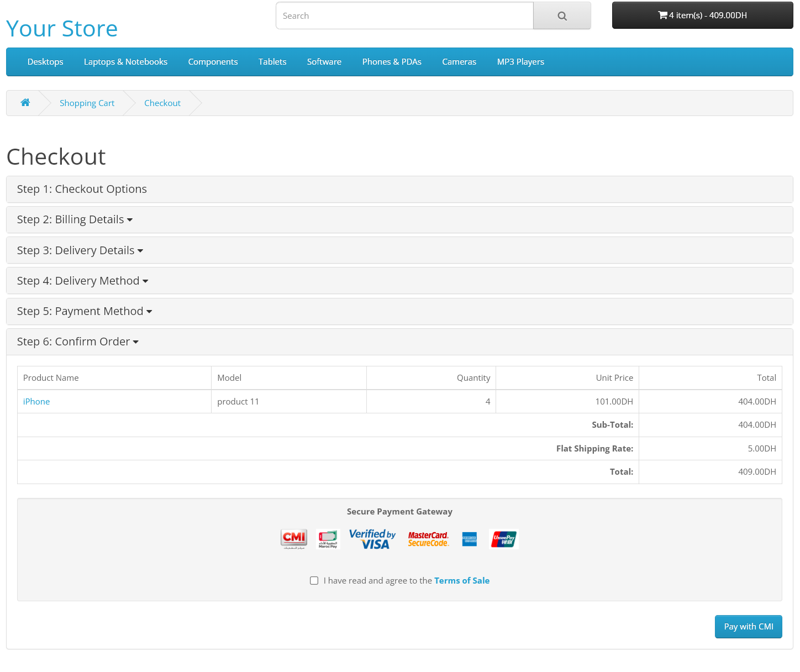Focus the Search input field

point(404,16)
